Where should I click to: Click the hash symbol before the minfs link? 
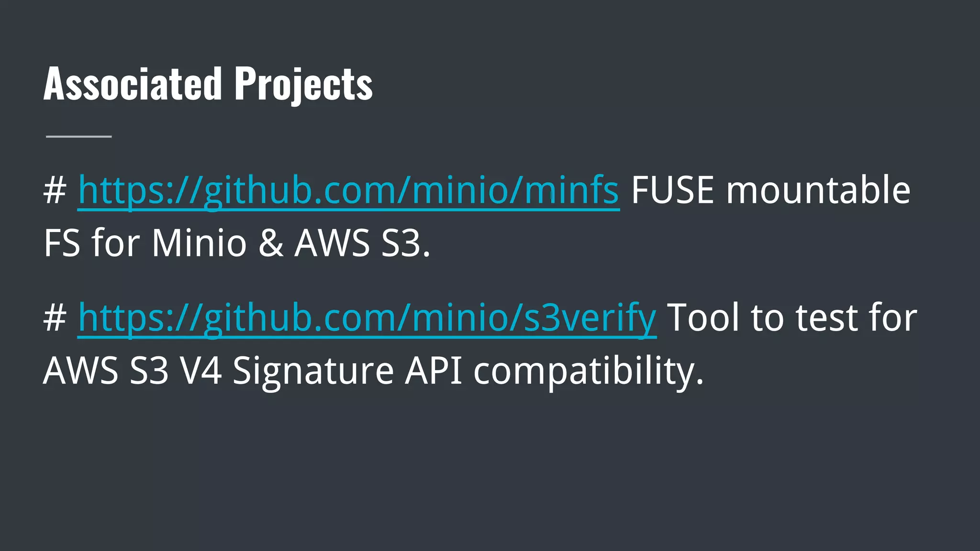point(55,190)
